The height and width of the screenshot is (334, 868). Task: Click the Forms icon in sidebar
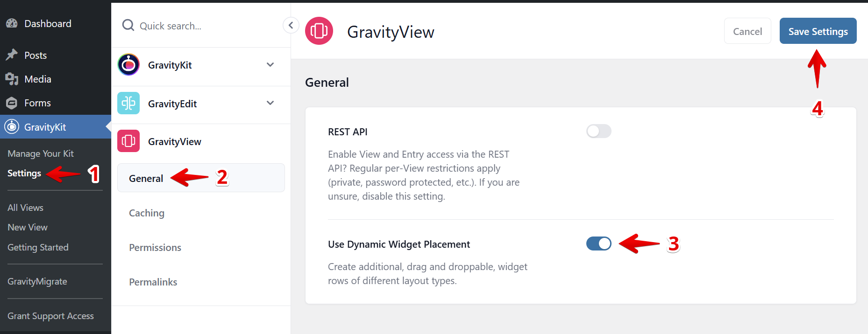tap(12, 103)
